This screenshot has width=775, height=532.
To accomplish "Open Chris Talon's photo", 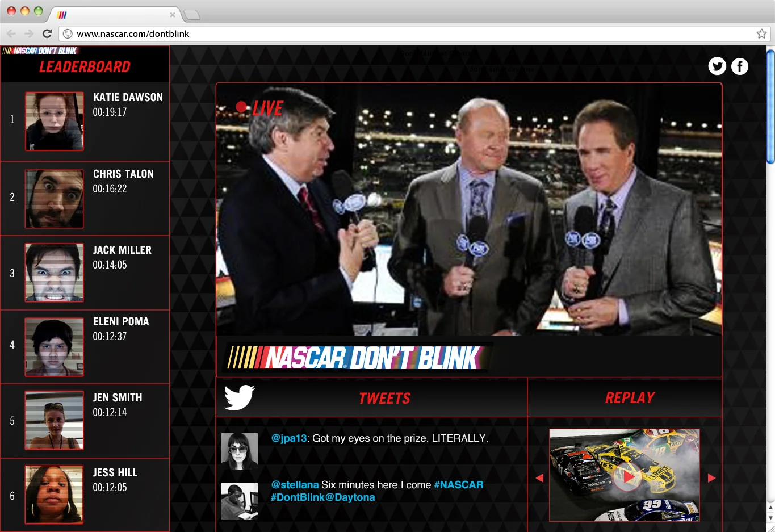I will point(55,199).
